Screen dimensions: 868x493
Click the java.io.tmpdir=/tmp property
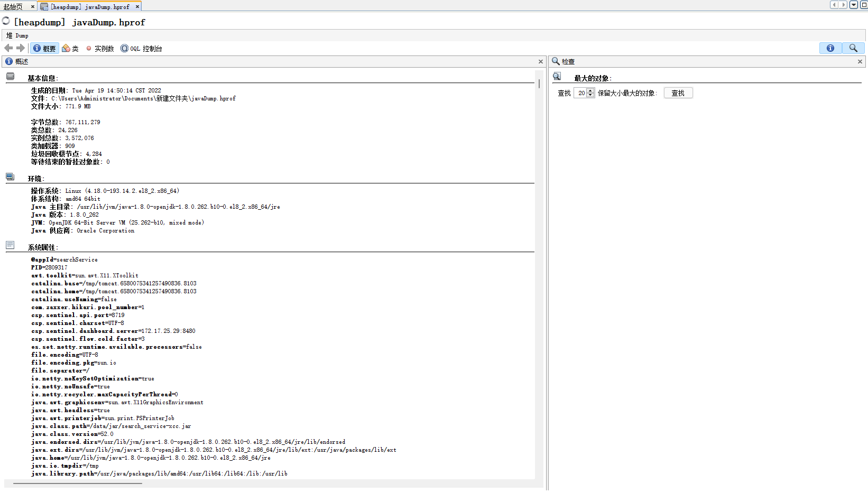click(x=64, y=466)
